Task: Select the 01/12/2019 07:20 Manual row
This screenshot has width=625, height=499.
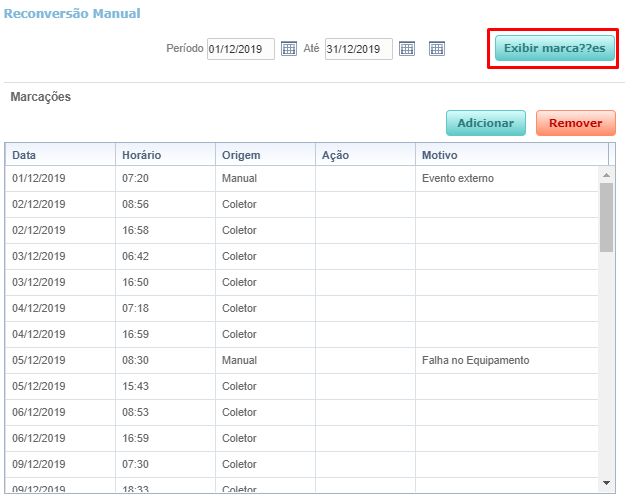Action: (300, 179)
